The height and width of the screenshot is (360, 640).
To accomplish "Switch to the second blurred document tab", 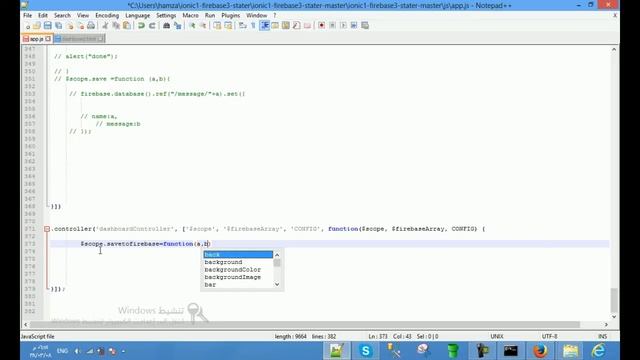I will [79, 39].
